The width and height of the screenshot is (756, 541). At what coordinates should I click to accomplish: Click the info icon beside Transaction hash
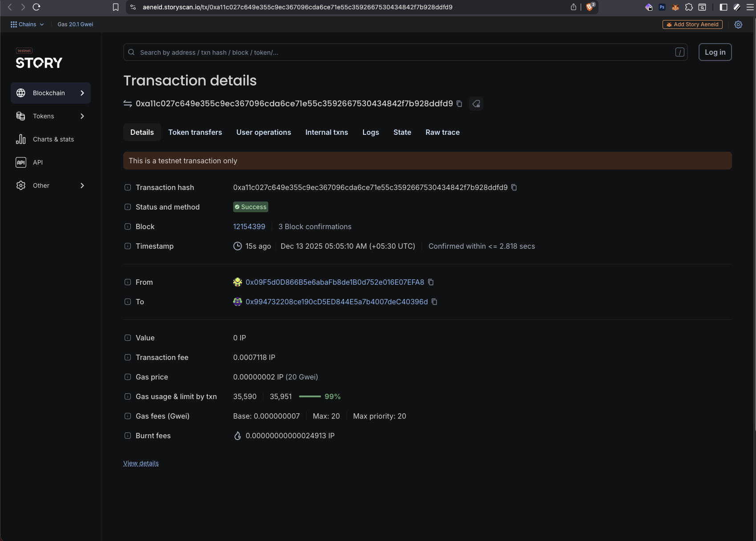(128, 187)
